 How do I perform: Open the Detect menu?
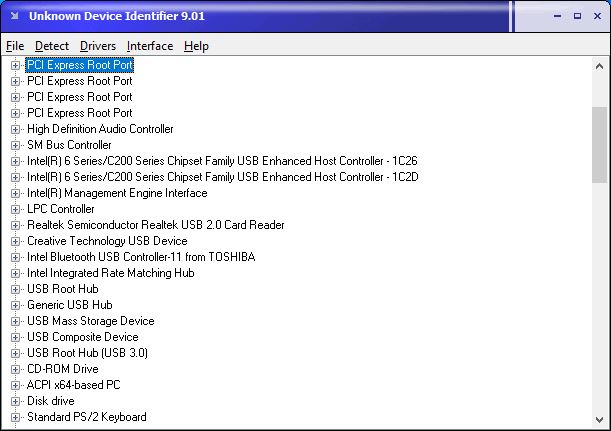pos(52,46)
